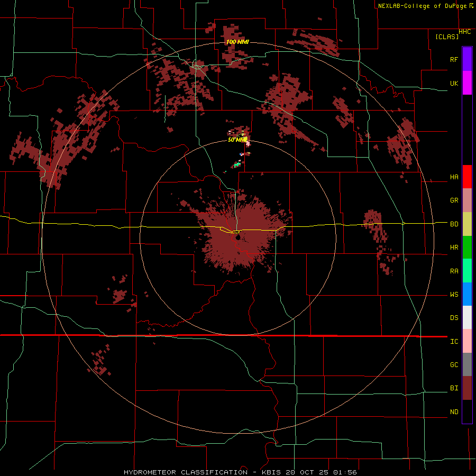
Task: Click the brown BI legend swatch
Action: click(x=467, y=388)
